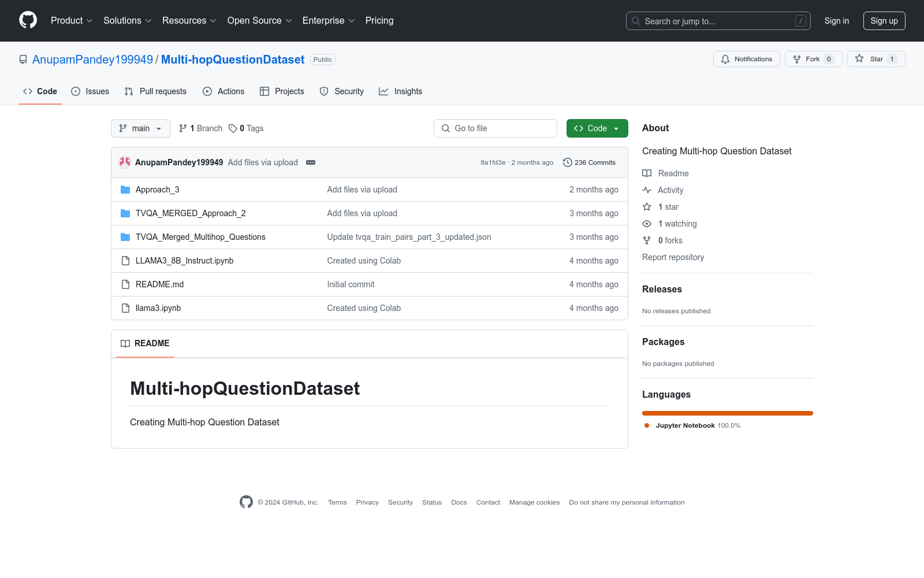This screenshot has height=578, width=924.
Task: Star this repository with the Star button
Action: click(x=876, y=59)
